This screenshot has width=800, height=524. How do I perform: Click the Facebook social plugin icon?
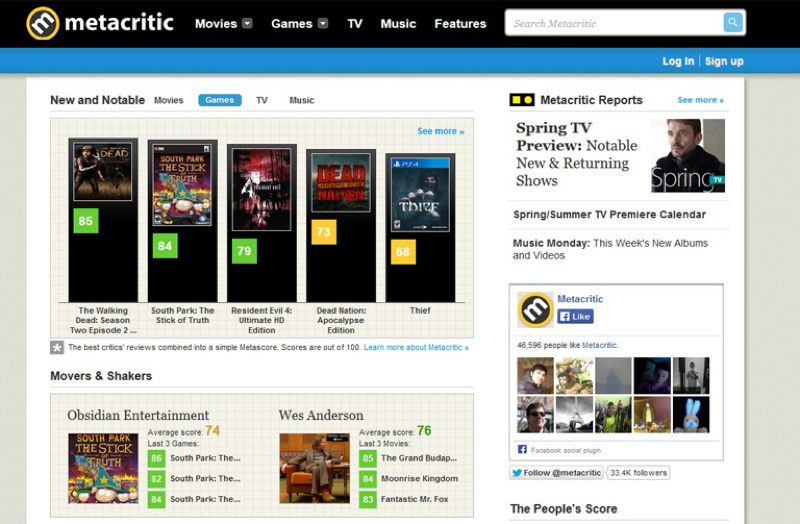522,450
